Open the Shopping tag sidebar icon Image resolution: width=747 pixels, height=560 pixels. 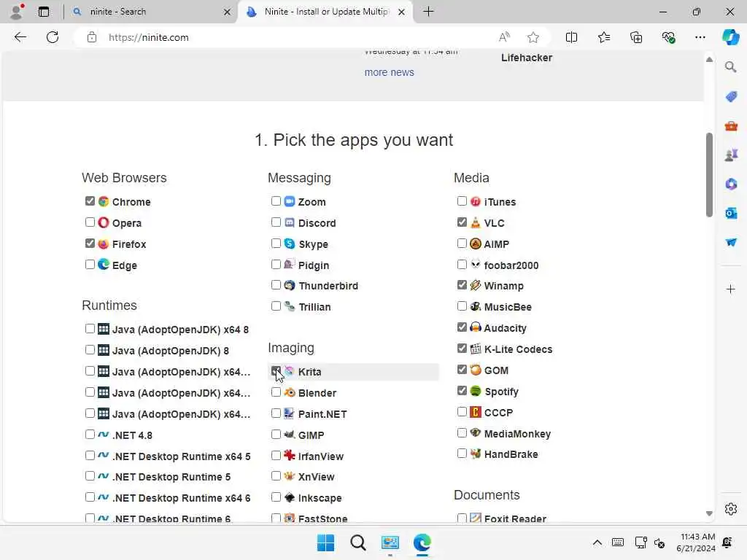(731, 97)
